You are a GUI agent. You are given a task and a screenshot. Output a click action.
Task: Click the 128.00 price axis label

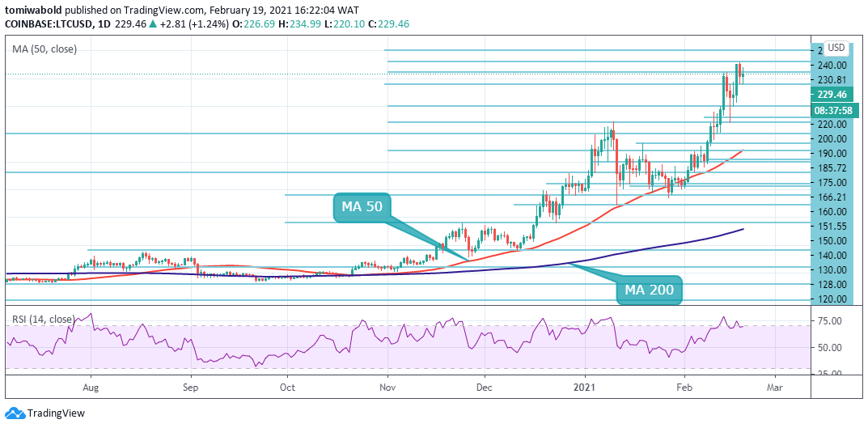(x=832, y=285)
